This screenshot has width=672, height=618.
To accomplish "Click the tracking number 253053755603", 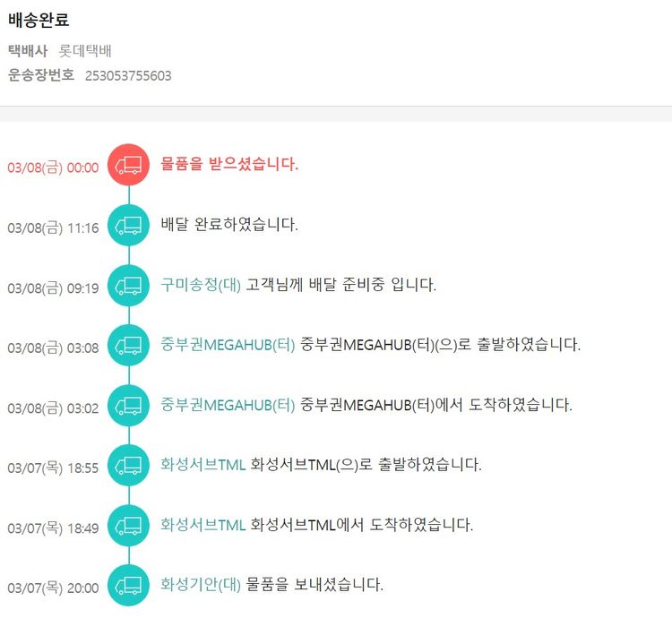I will [x=128, y=76].
